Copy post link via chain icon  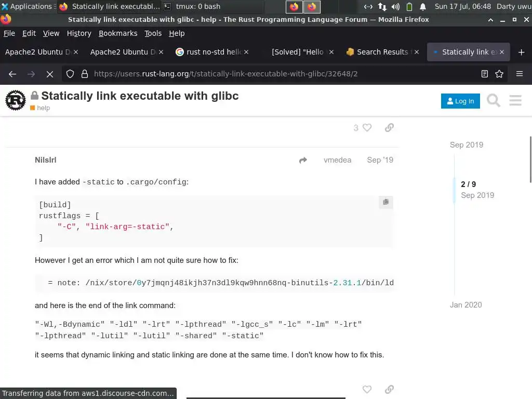389,128
